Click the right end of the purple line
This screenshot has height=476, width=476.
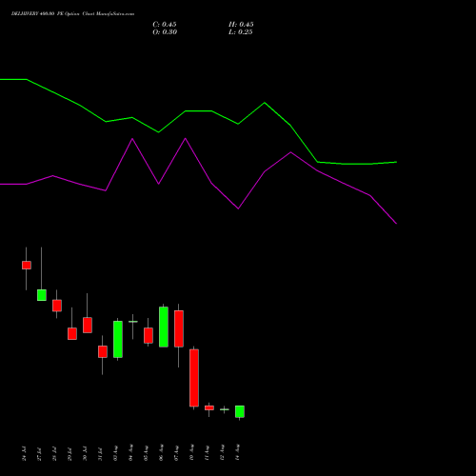point(396,224)
